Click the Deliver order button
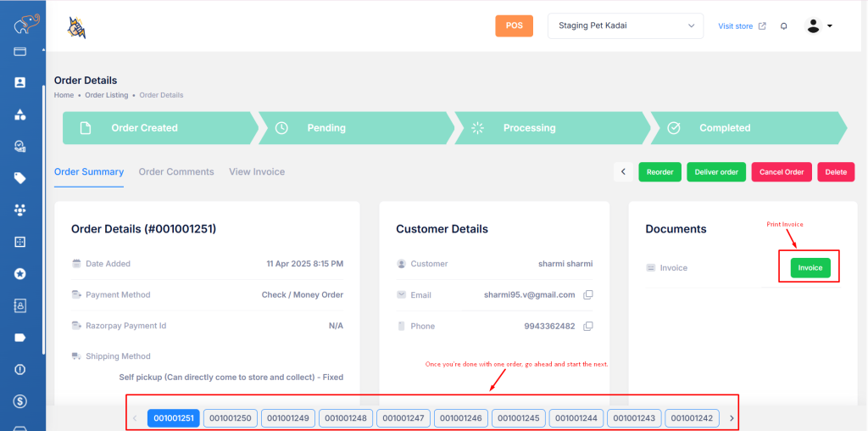 (x=716, y=171)
